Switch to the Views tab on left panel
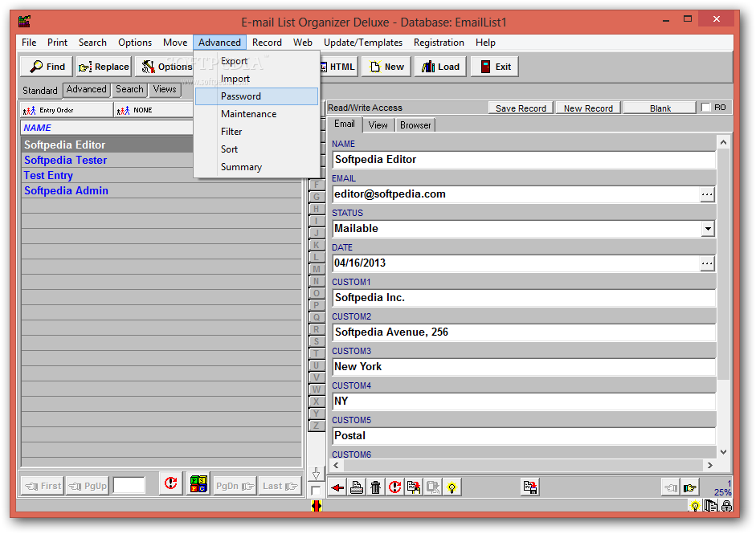Screen dimensions: 756x534 click(x=165, y=90)
